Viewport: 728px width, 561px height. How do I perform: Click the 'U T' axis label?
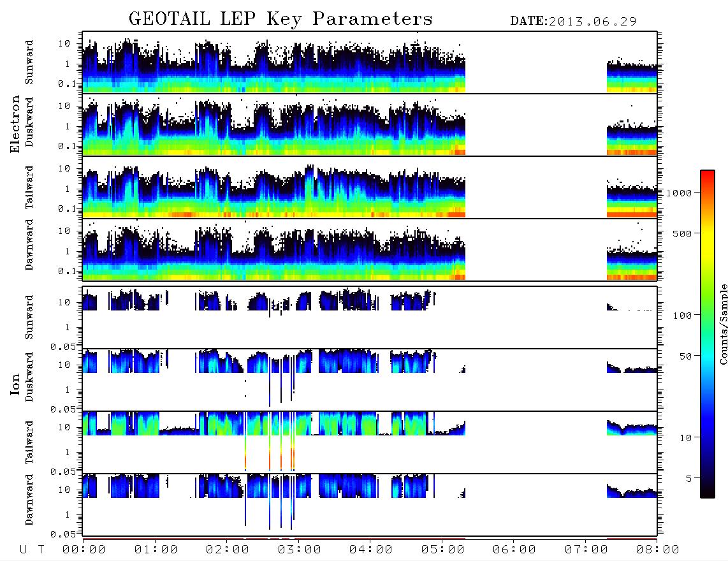(32, 550)
